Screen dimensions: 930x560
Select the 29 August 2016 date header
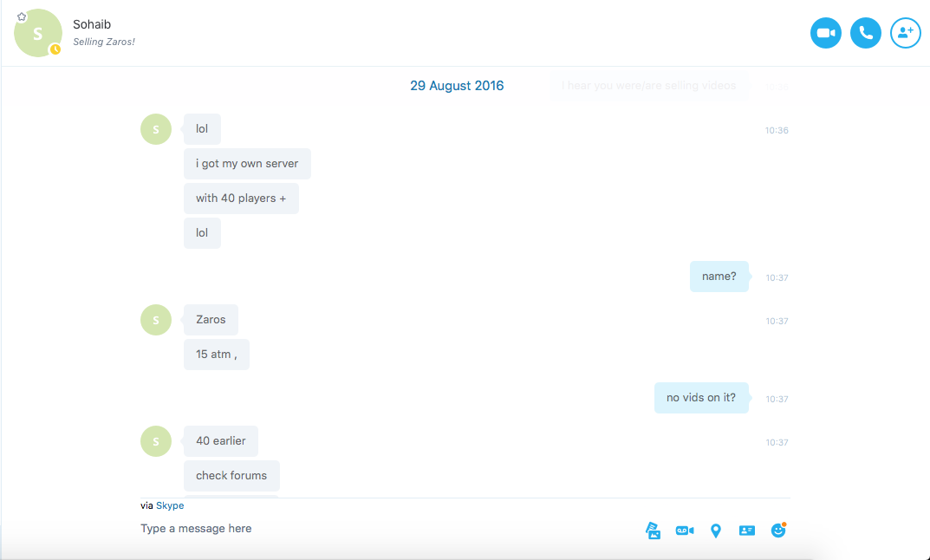pos(457,86)
